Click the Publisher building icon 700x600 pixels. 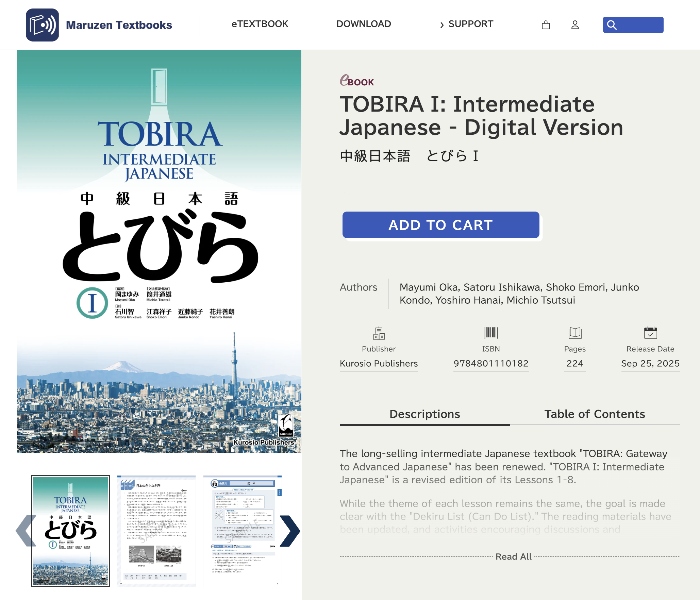coord(379,333)
